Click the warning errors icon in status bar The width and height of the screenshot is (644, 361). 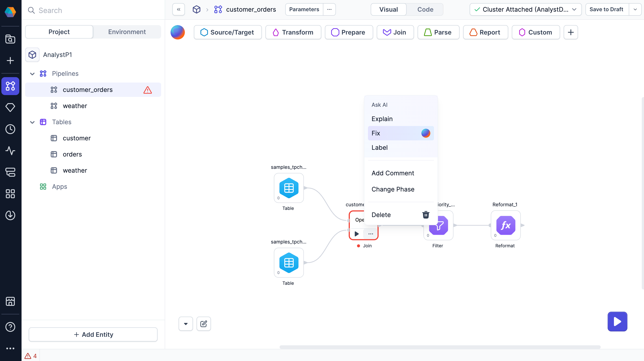pos(28,356)
